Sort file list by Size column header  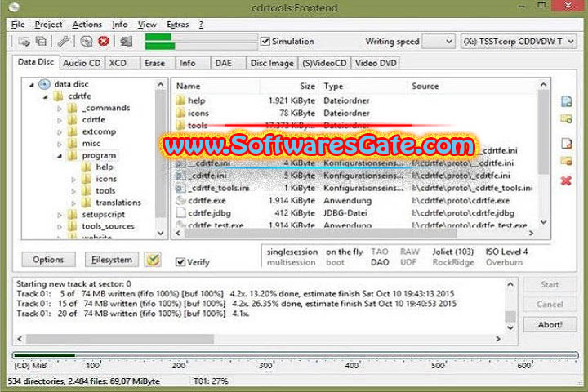289,86
